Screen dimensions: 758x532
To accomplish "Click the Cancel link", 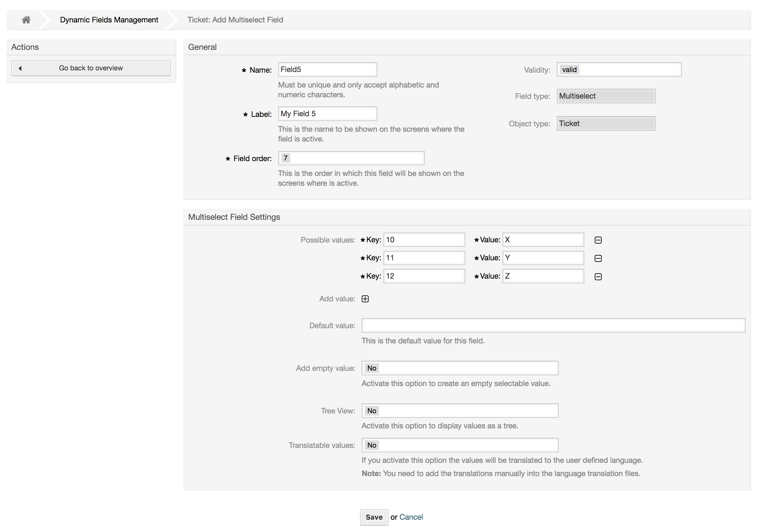I will click(x=411, y=517).
